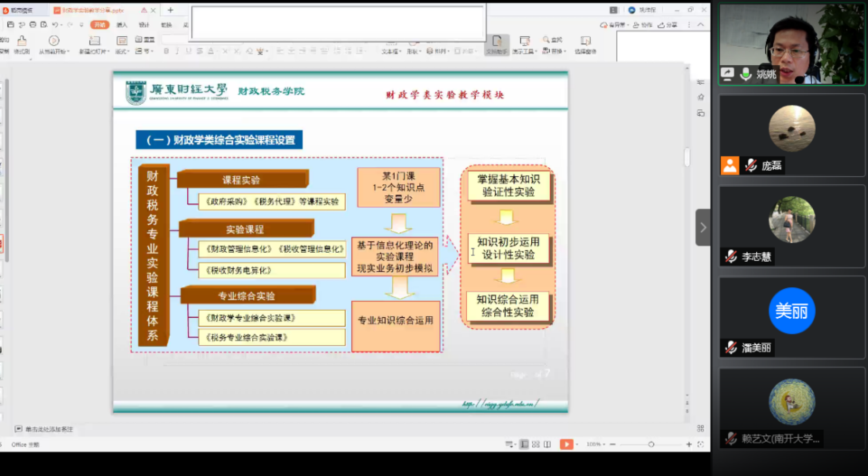Click new tab plus button

pyautogui.click(x=170, y=10)
